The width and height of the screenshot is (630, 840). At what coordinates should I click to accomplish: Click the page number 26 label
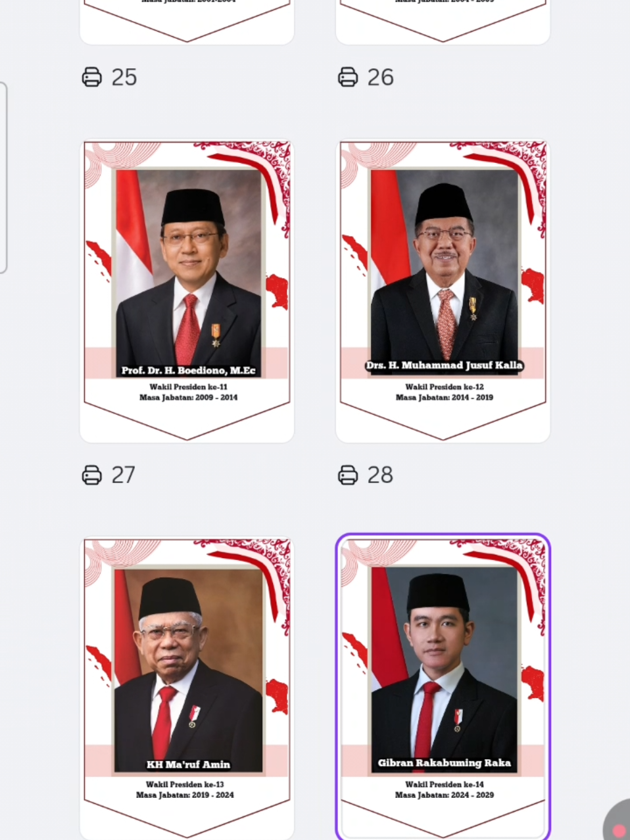click(380, 78)
